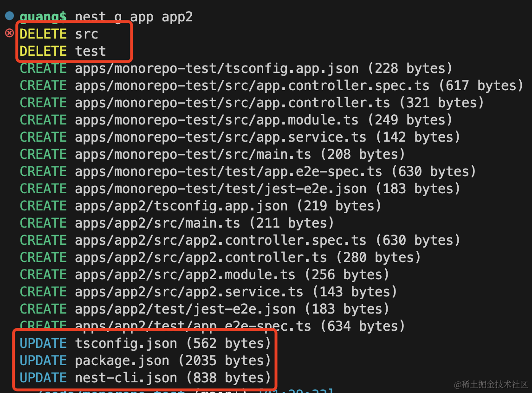Open apps/monorepo-test/src/app.controller.spec.ts path
Screen dimensions: 532x393
(x=252, y=85)
